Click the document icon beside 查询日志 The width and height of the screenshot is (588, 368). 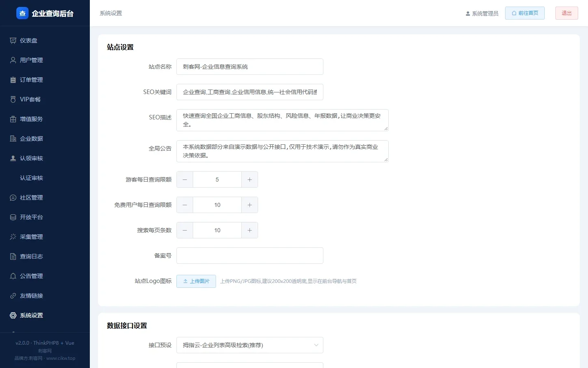[13, 256]
